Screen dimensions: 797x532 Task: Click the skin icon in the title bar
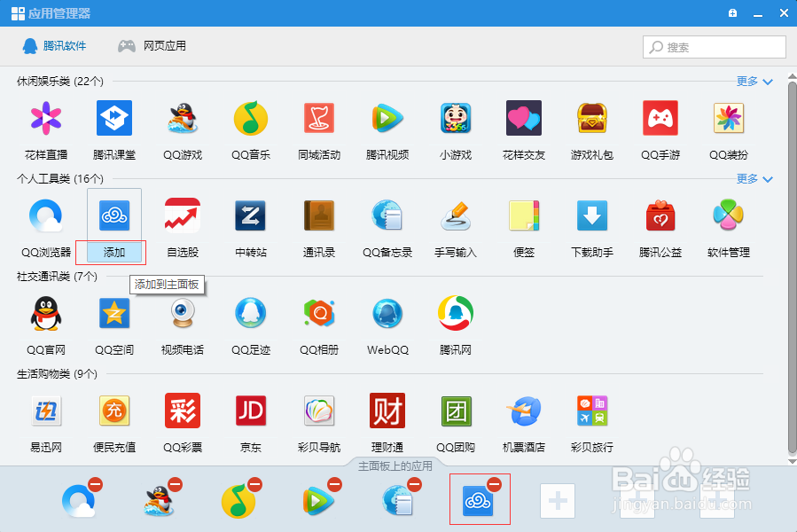click(x=732, y=13)
